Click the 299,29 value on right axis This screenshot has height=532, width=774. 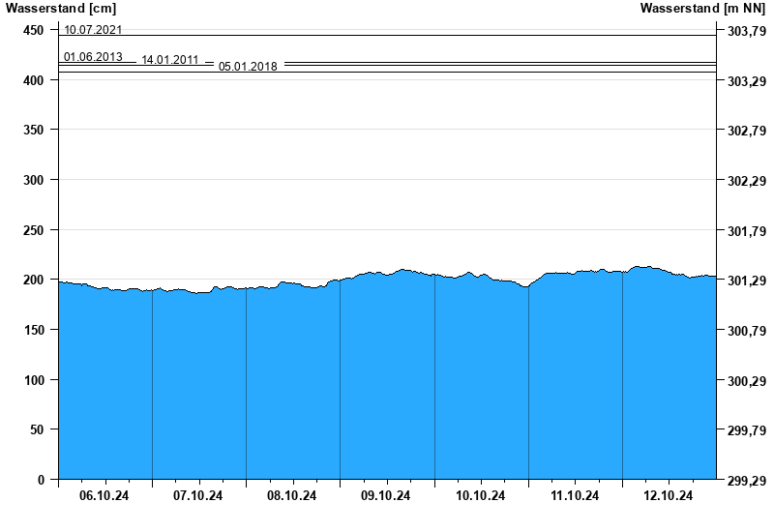pyautogui.click(x=745, y=481)
